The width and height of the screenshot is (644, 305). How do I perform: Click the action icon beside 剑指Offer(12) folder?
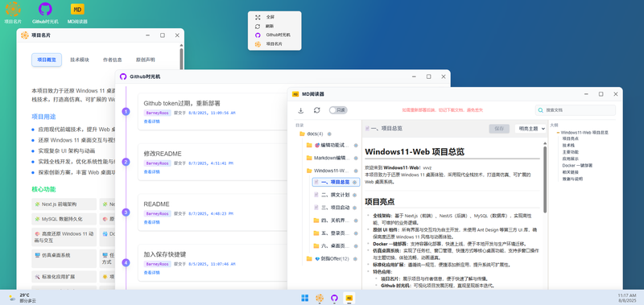(x=356, y=259)
